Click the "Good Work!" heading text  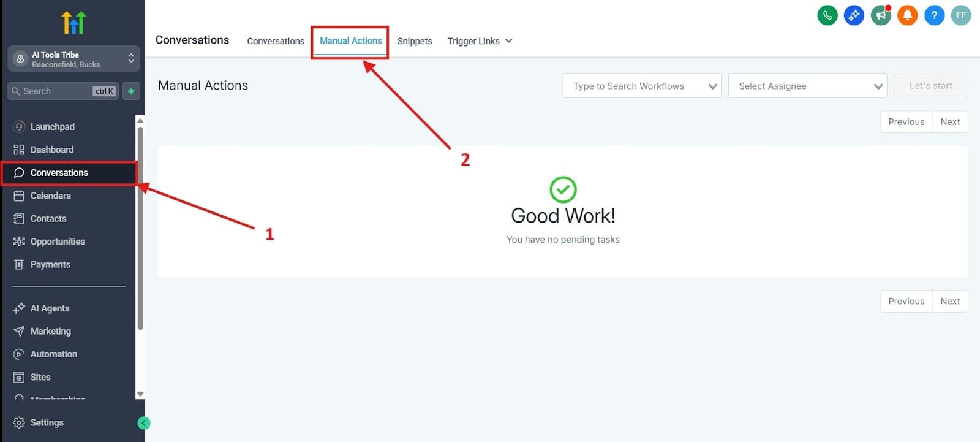pyautogui.click(x=563, y=216)
